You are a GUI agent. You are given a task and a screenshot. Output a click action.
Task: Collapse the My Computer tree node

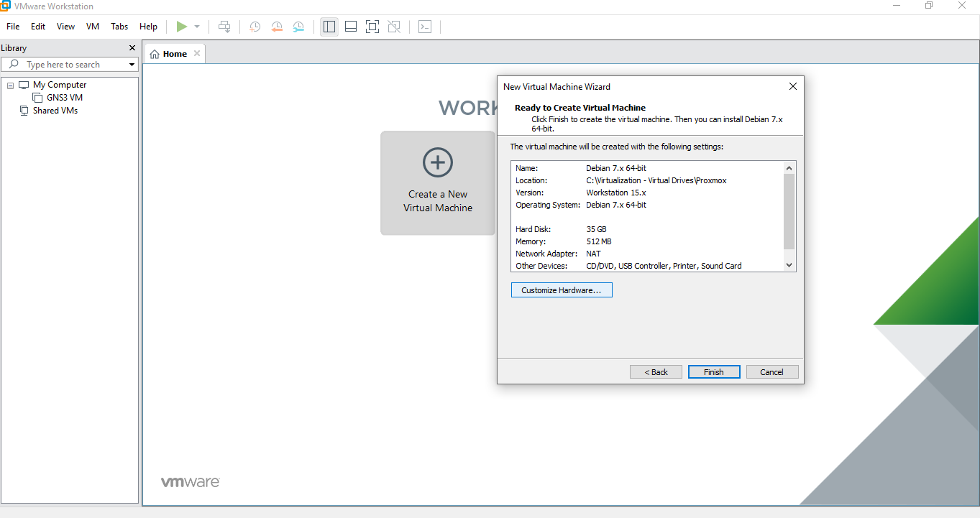point(10,85)
